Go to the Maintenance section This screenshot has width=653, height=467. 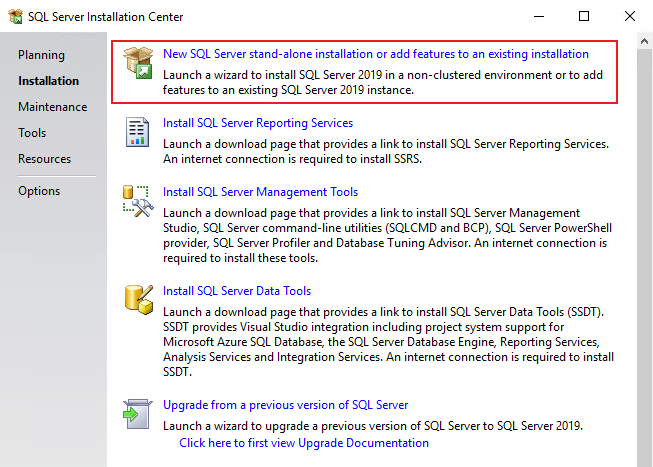click(x=52, y=107)
